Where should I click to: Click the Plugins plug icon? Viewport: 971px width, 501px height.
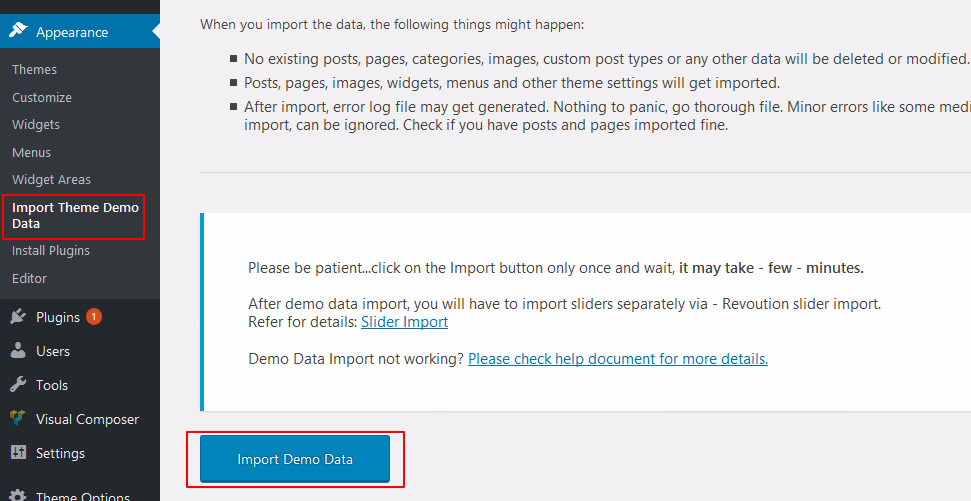coord(18,317)
